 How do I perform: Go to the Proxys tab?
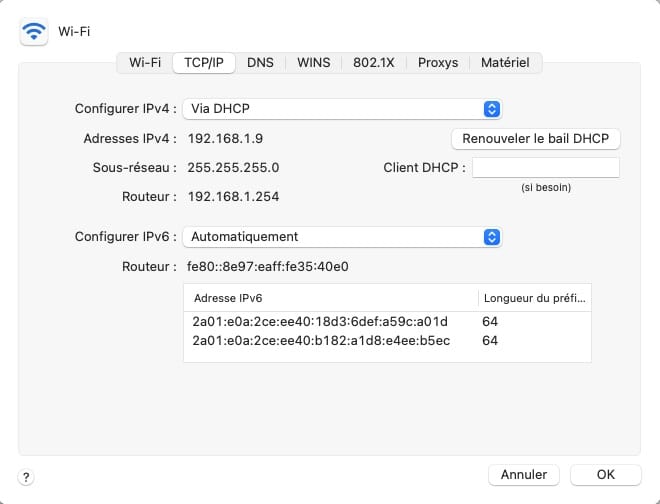pyautogui.click(x=438, y=62)
